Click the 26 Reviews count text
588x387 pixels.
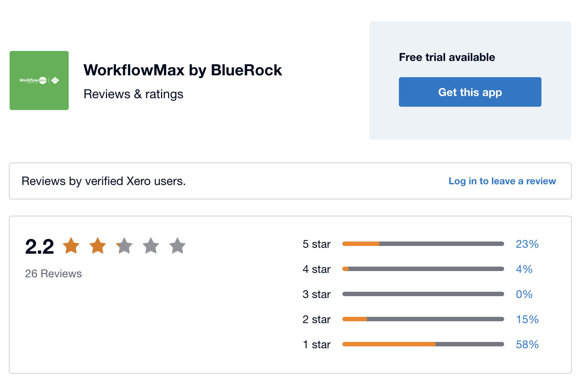(x=54, y=274)
